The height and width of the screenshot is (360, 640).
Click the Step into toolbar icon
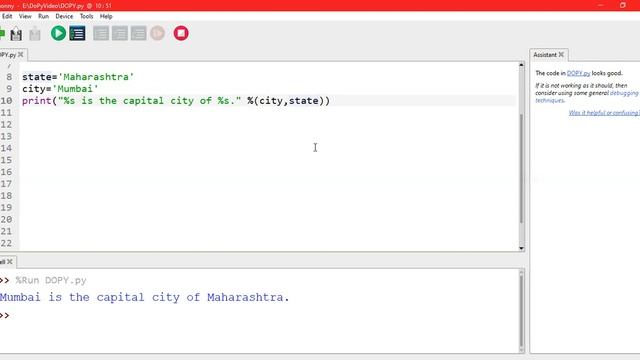click(120, 33)
